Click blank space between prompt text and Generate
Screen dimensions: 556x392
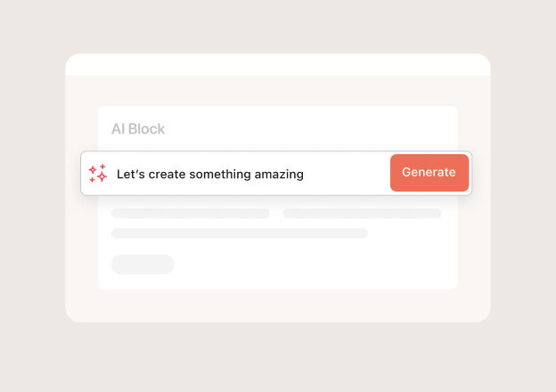pyautogui.click(x=347, y=174)
